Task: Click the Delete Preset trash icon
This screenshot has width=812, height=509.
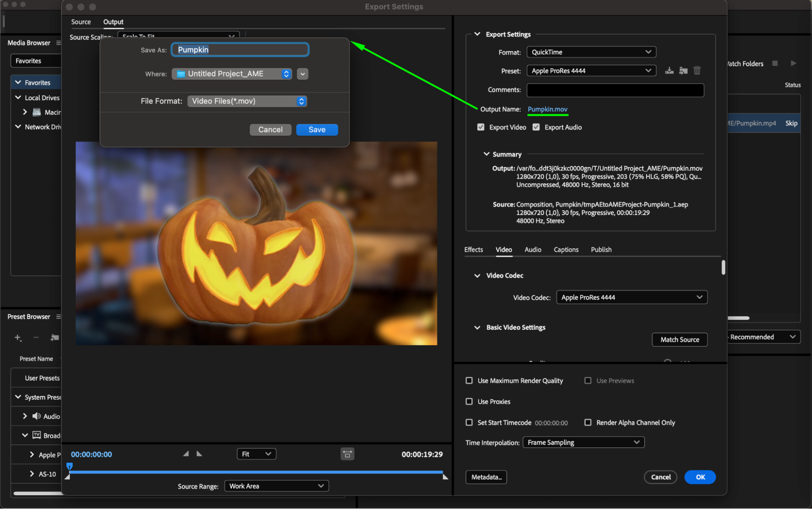Action: click(697, 71)
